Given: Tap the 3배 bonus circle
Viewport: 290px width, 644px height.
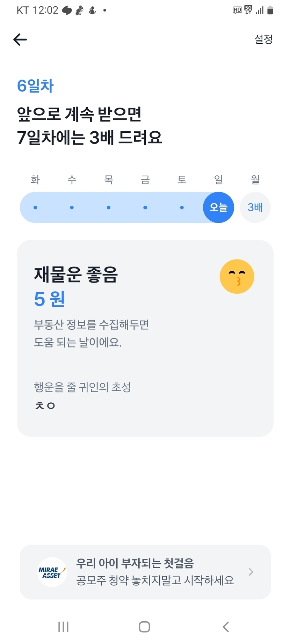Looking at the screenshot, I should coord(255,207).
